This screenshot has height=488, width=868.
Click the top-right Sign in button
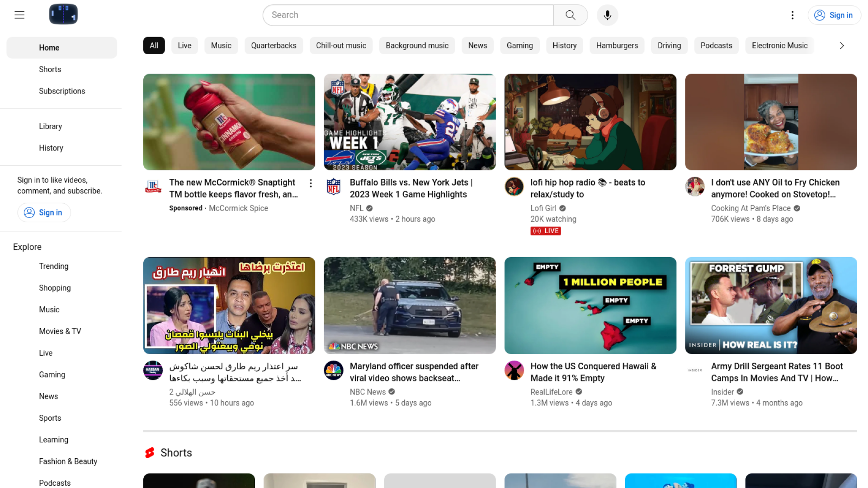tap(834, 15)
